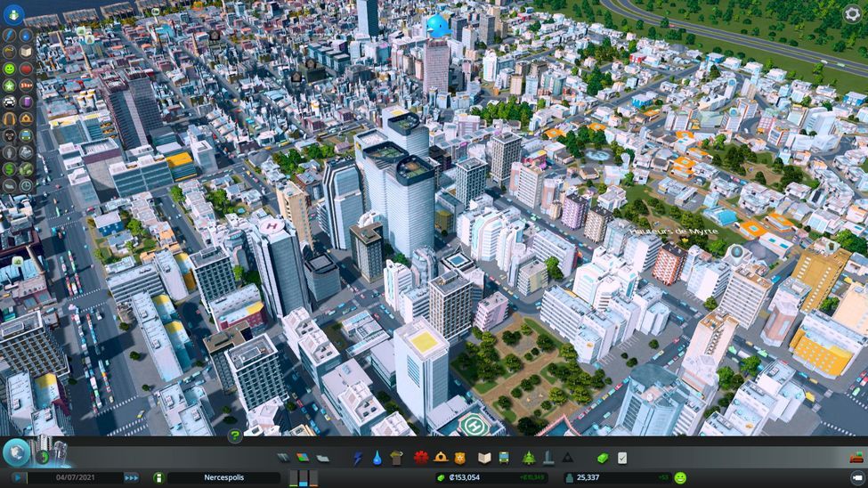Show the clock-faced info view icon
Viewport: 868px width, 488px height.
[26, 185]
